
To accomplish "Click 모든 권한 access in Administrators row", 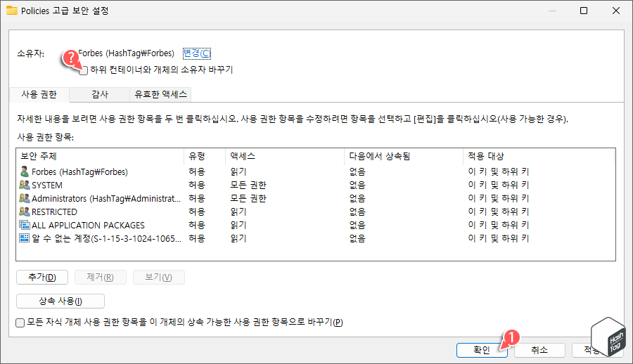I will point(248,198).
